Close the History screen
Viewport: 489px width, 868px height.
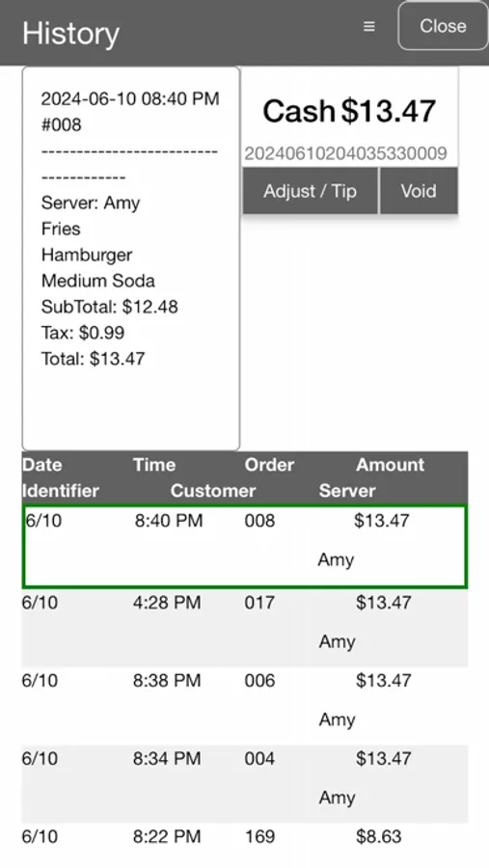(x=443, y=26)
